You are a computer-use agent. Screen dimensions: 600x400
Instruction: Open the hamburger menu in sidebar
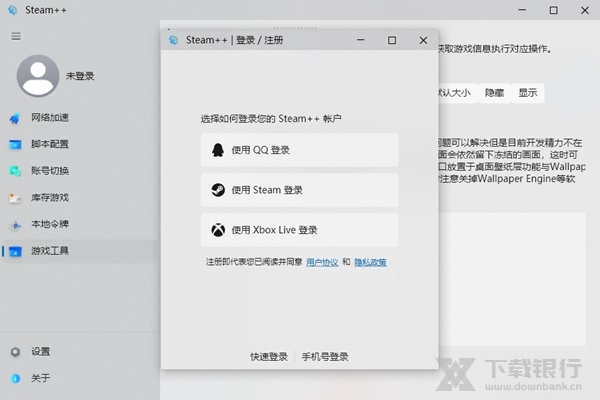coord(16,36)
